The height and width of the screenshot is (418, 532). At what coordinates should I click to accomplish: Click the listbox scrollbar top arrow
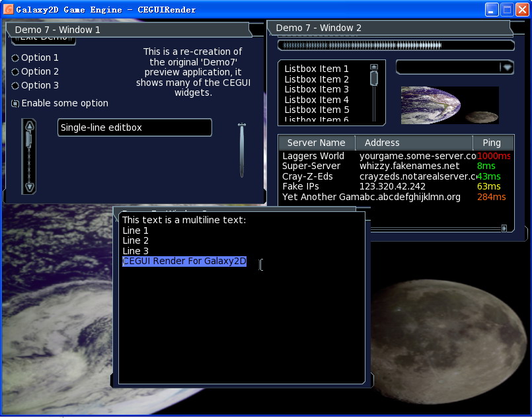(373, 67)
